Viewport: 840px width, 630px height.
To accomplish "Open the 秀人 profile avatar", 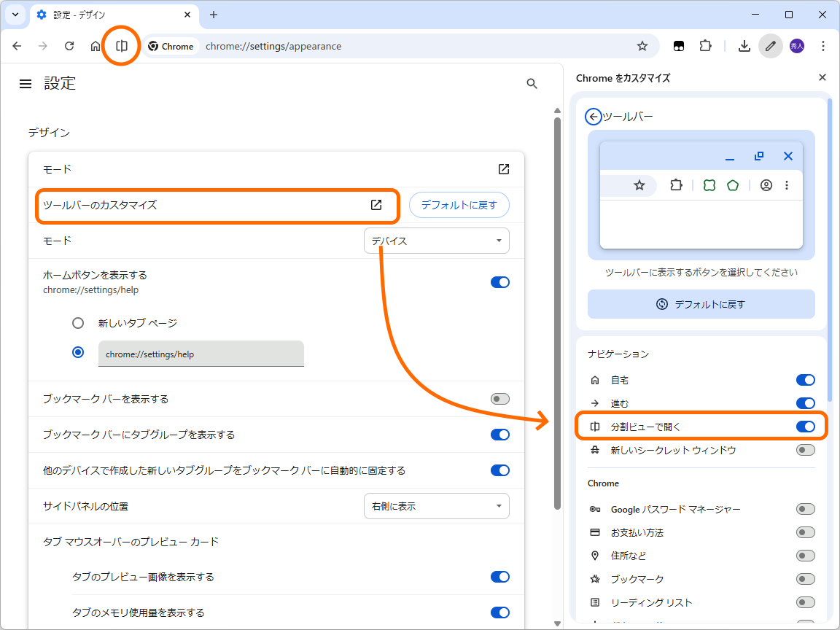I will [x=796, y=45].
